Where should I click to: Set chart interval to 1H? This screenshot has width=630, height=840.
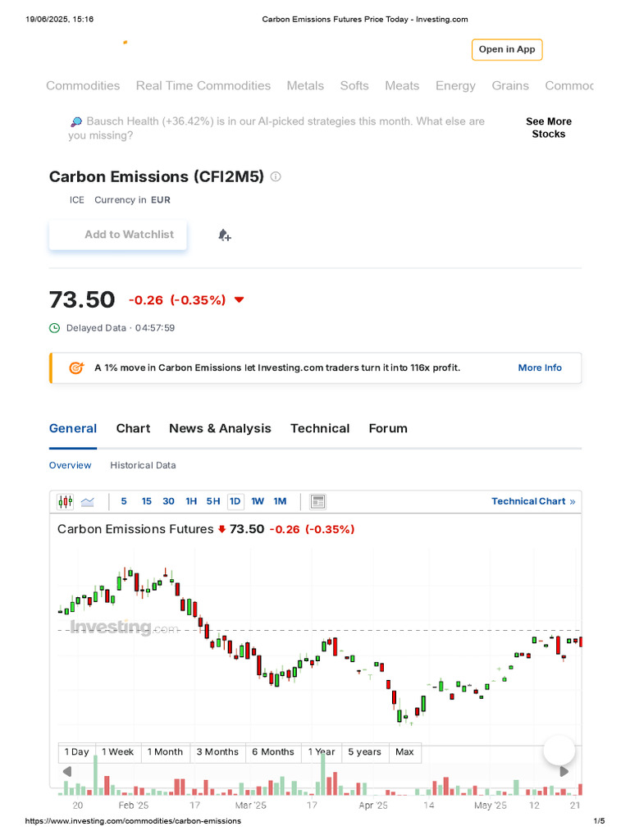coord(191,501)
